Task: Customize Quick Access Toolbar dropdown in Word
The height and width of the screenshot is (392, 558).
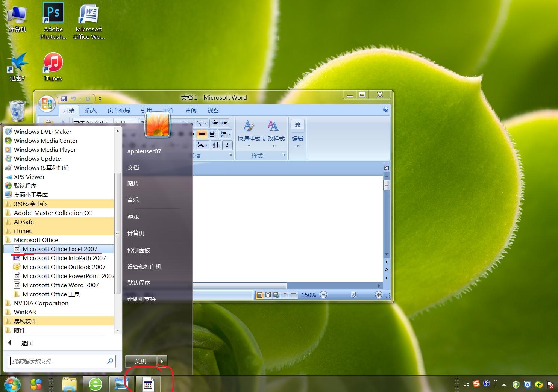Action: point(100,99)
